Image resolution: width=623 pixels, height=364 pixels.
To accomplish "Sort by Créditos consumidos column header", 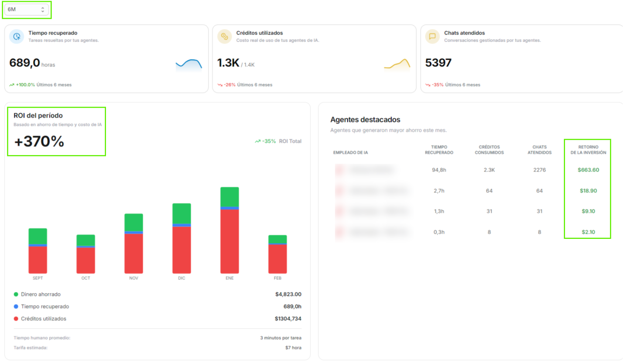I will point(489,150).
